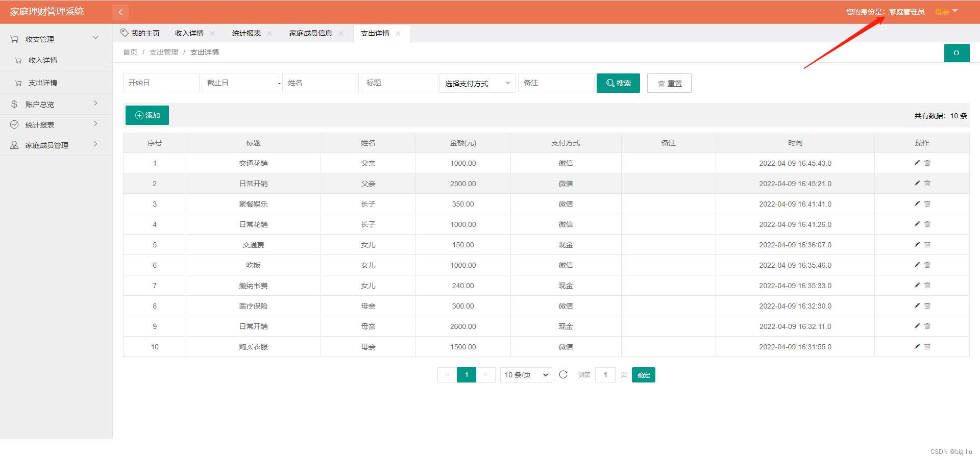The height and width of the screenshot is (460, 980).
Task: Click the page number jump input
Action: coord(605,375)
